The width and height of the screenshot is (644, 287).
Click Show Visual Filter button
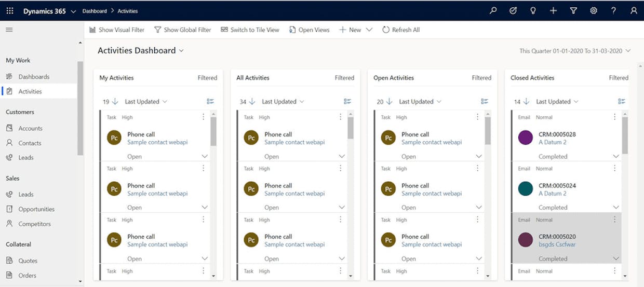(x=117, y=30)
